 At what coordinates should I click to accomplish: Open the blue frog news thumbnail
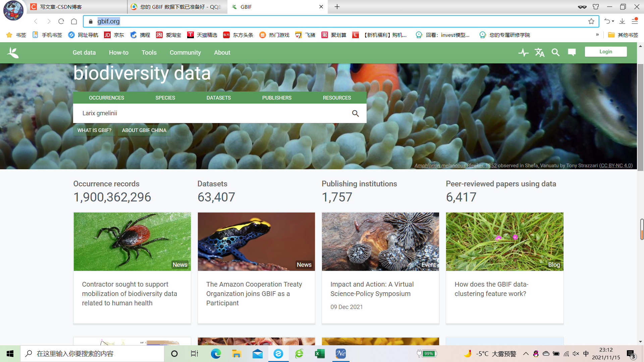tap(256, 242)
